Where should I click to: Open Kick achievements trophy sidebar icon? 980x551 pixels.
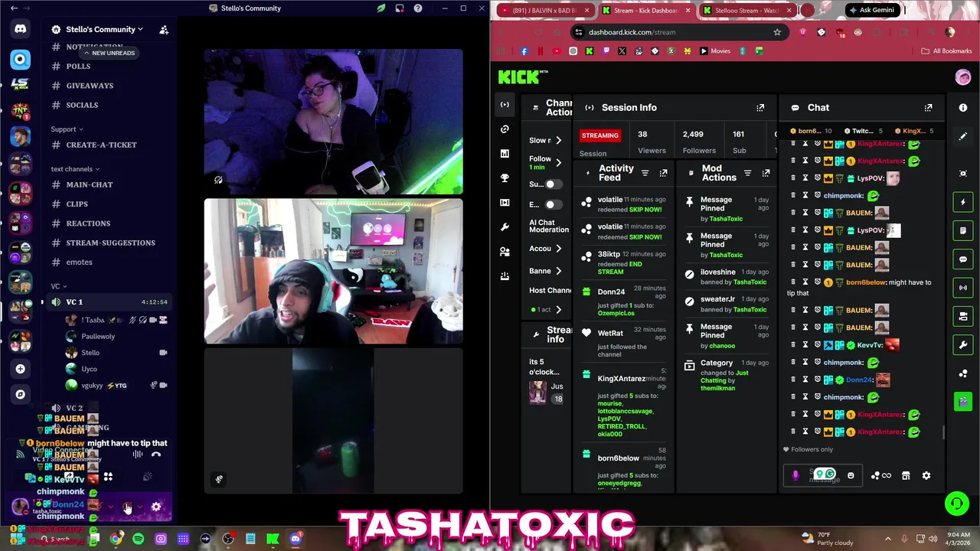pyautogui.click(x=505, y=178)
